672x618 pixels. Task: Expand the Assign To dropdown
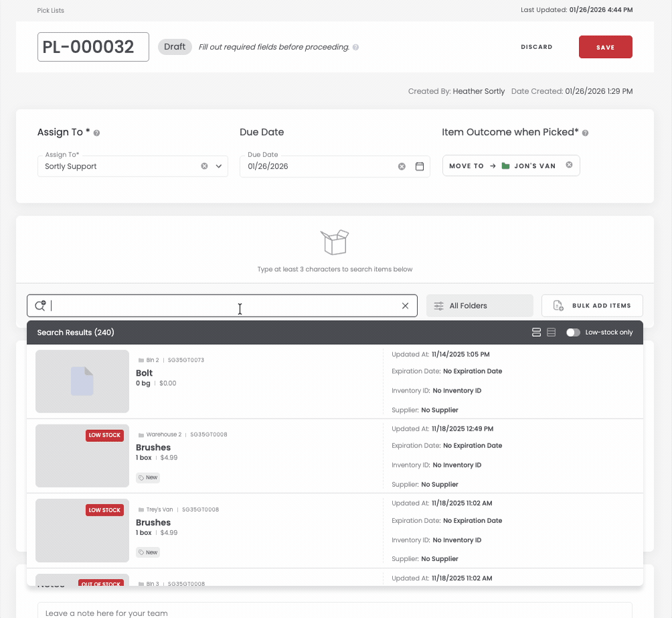[219, 166]
